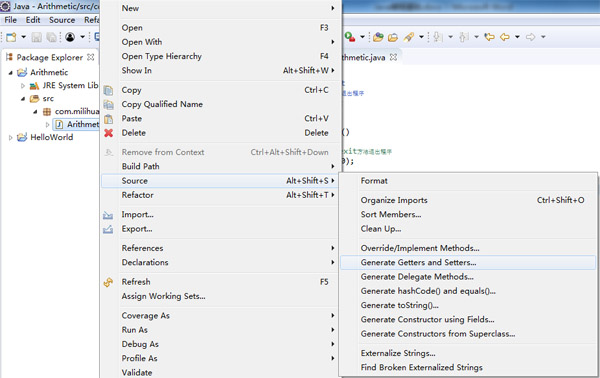Choose Export... in the context menu
Viewport: 600px width, 378px height.
220,229
